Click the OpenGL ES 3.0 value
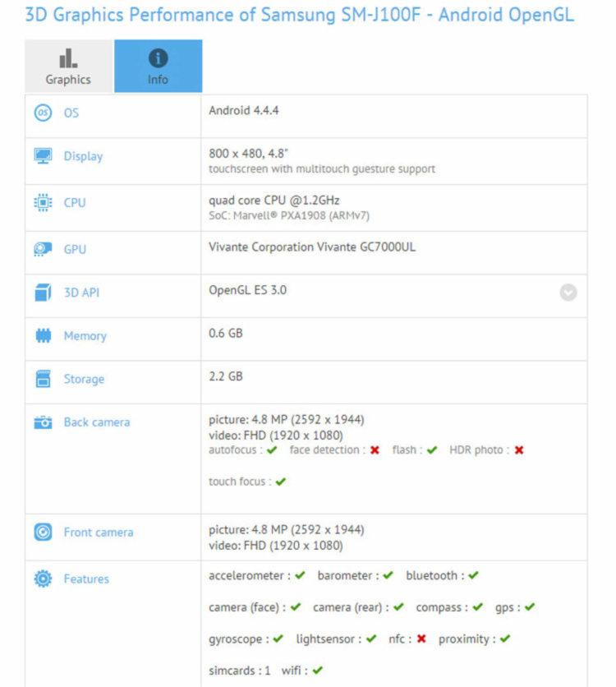 [x=247, y=290]
